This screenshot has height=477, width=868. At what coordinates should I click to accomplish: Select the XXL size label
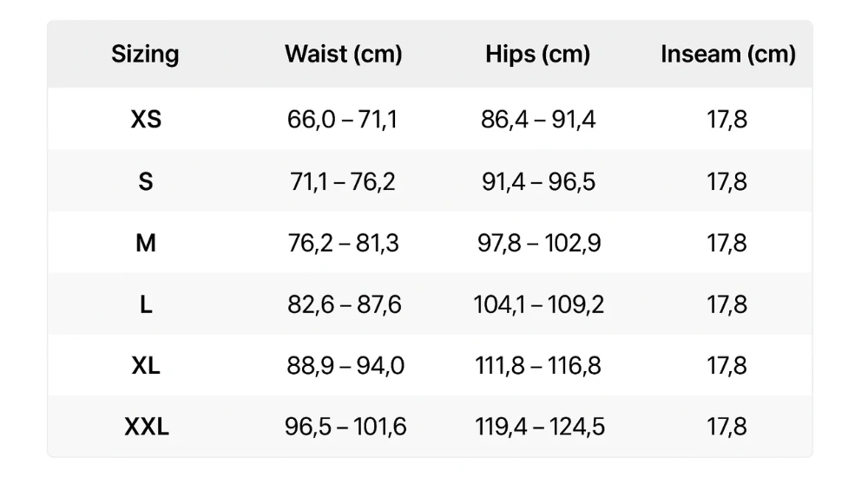[x=147, y=427]
